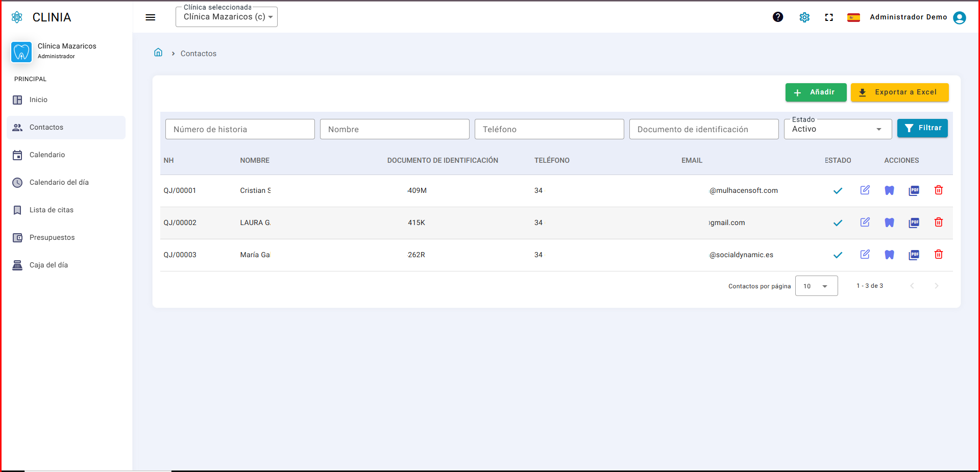Open Calendario in the sidebar
Screen dimensions: 980x472
pyautogui.click(x=66, y=155)
